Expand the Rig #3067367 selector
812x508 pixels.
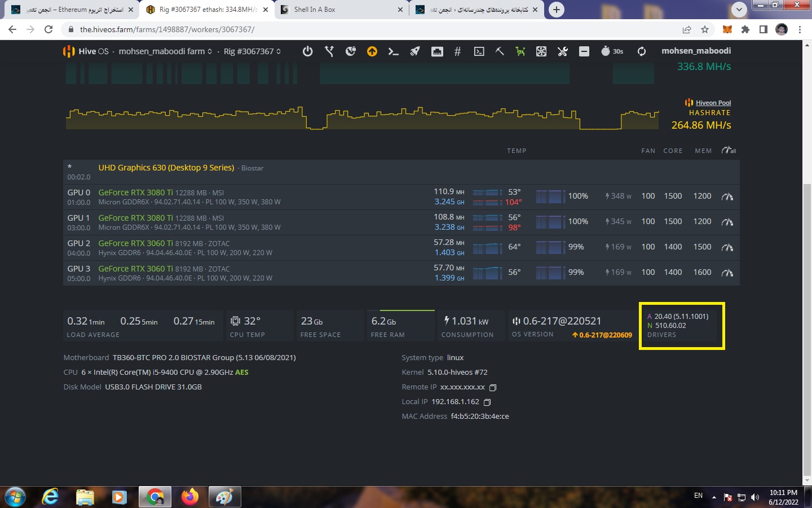(252, 51)
